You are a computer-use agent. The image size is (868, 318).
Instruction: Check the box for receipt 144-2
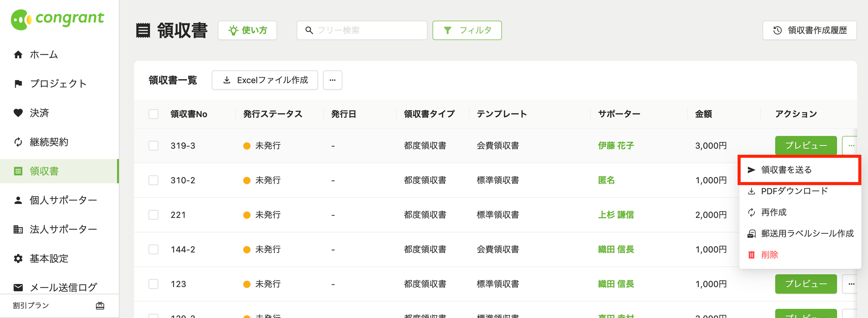tap(153, 249)
